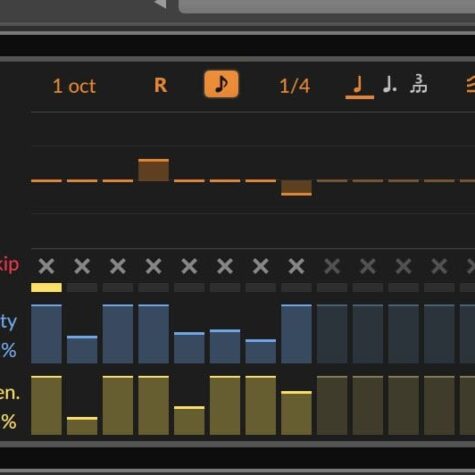The image size is (475, 475).
Task: Click the blue velocity bar of step 8
Action: [x=296, y=334]
